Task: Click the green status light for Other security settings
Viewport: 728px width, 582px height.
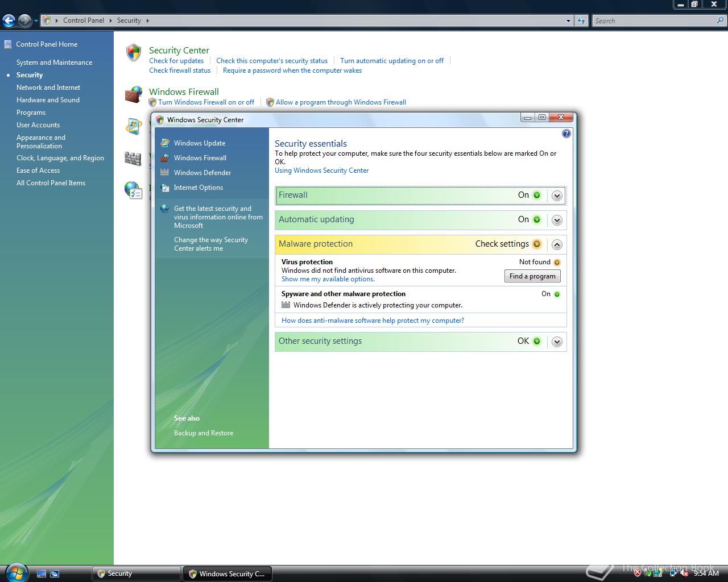Action: point(537,342)
